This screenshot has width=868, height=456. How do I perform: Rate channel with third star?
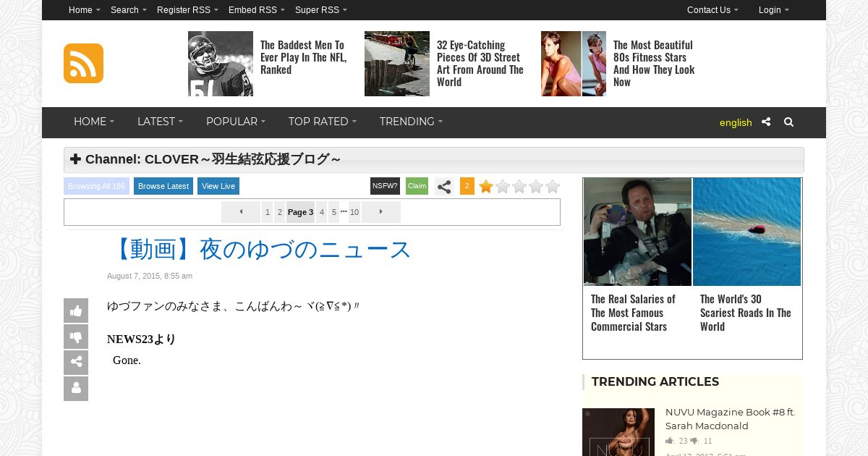(x=519, y=187)
